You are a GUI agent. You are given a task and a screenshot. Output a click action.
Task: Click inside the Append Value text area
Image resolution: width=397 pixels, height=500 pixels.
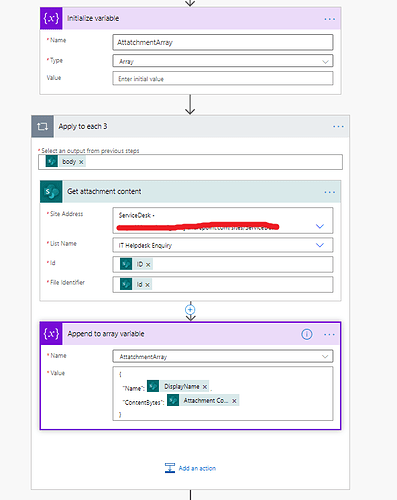click(x=223, y=394)
